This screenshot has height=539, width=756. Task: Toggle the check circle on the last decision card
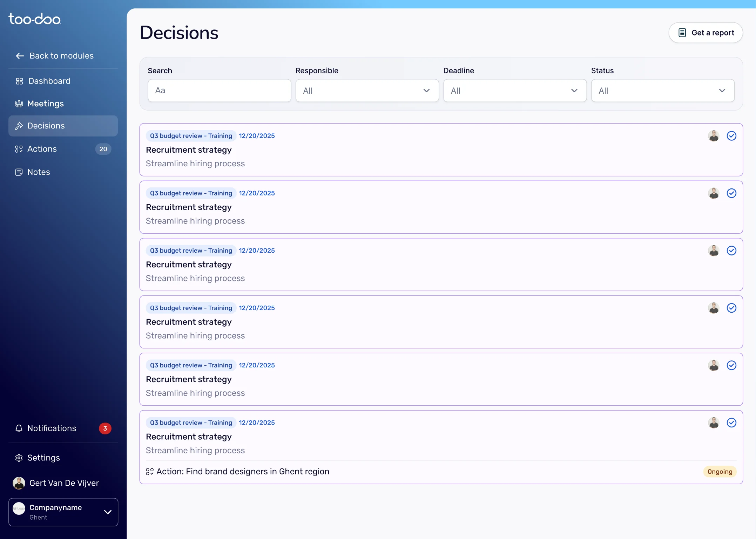coord(731,423)
